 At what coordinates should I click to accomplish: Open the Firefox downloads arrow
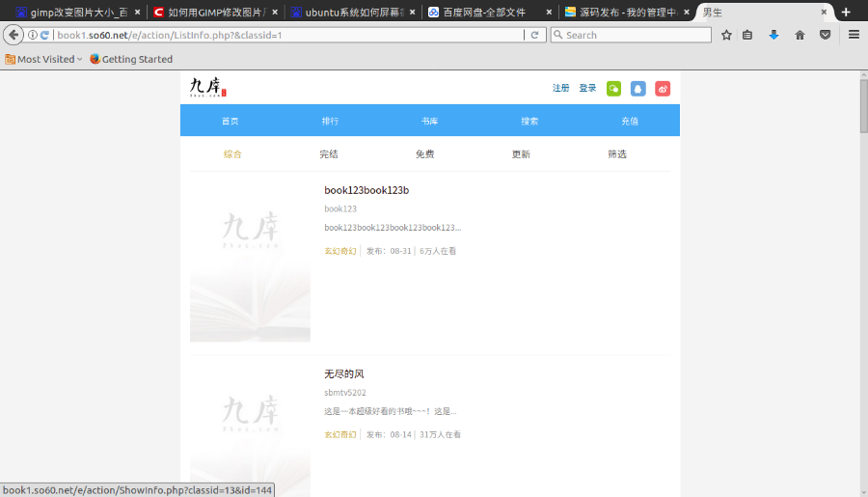[773, 35]
